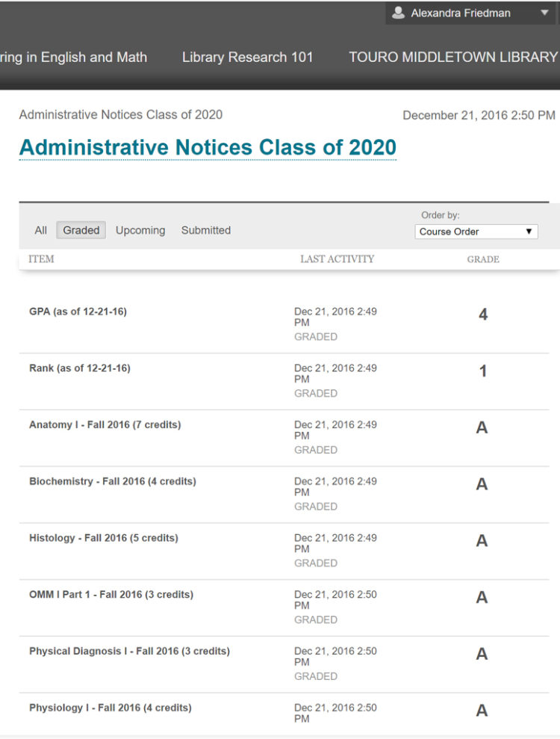The image size is (560, 739).
Task: Click the user avatar icon beside Alexandra Friedman
Action: pyautogui.click(x=399, y=13)
